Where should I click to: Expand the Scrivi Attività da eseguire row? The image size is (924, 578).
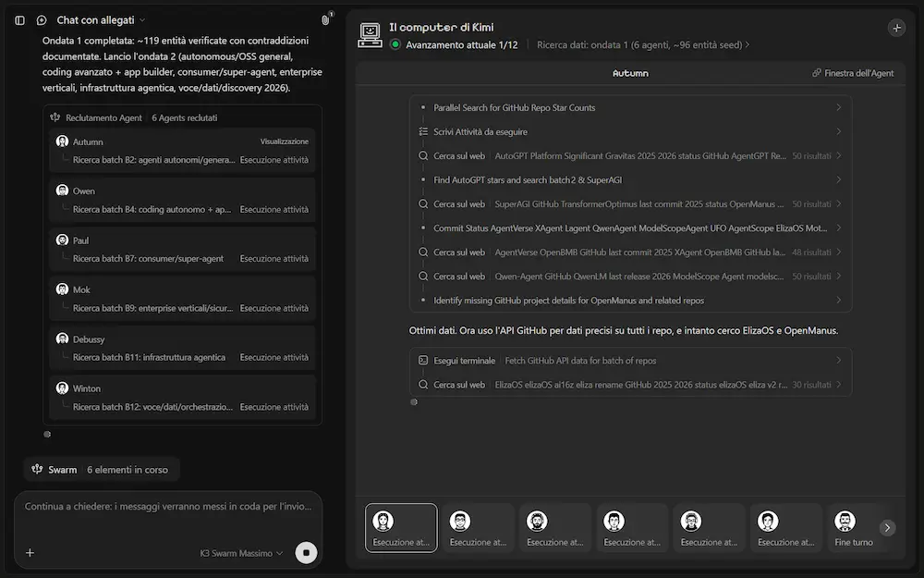630,131
